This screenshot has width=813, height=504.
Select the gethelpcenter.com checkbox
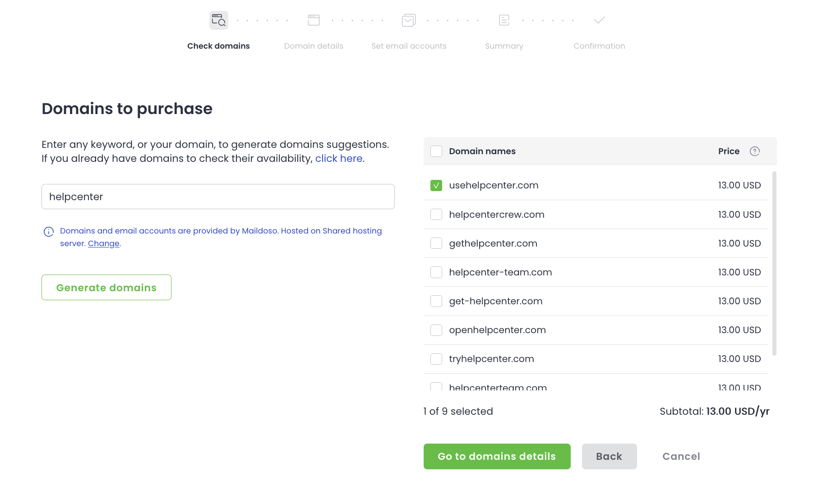(436, 243)
